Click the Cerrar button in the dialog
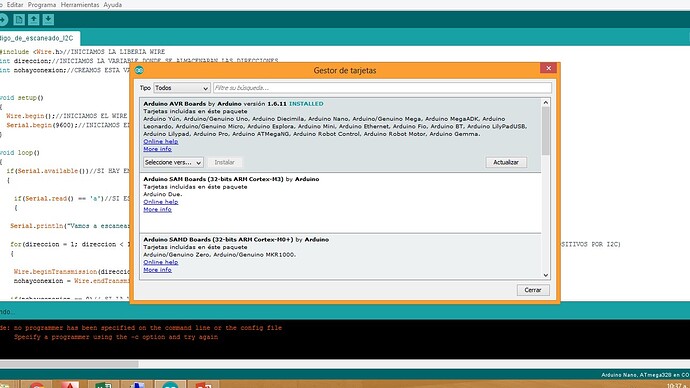Viewport: 690px width, 388px height. 533,290
